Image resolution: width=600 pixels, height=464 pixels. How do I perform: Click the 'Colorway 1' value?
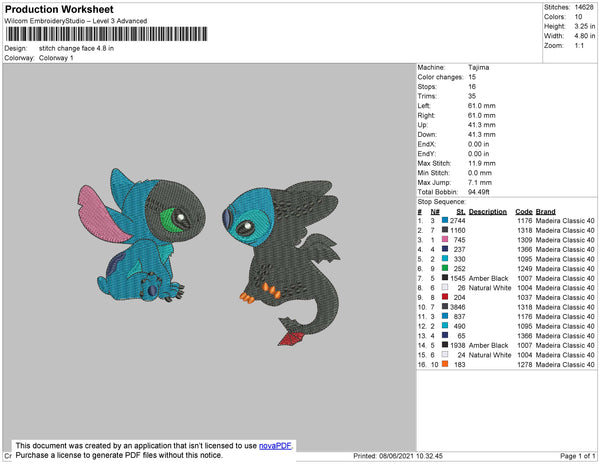(x=56, y=58)
